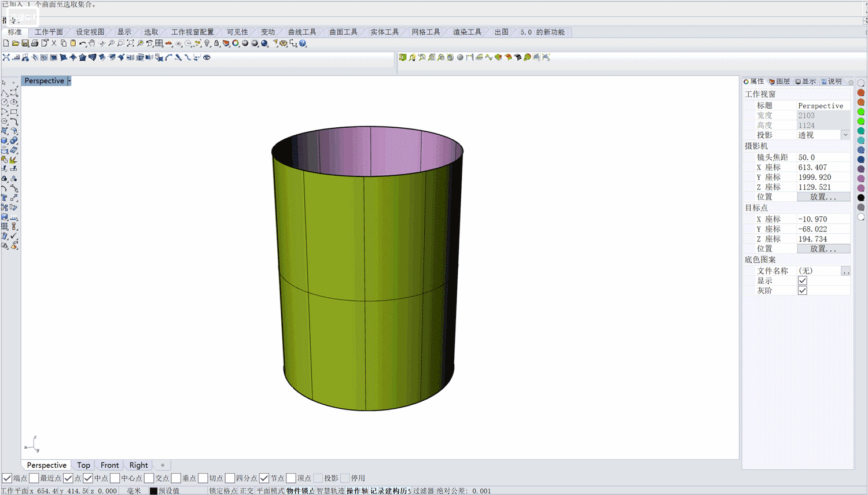
Task: Click the camera X 座标 value field
Action: point(823,168)
